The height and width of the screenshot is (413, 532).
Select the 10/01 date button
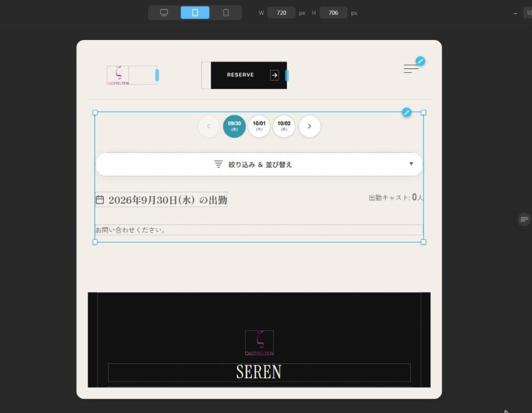tap(259, 126)
